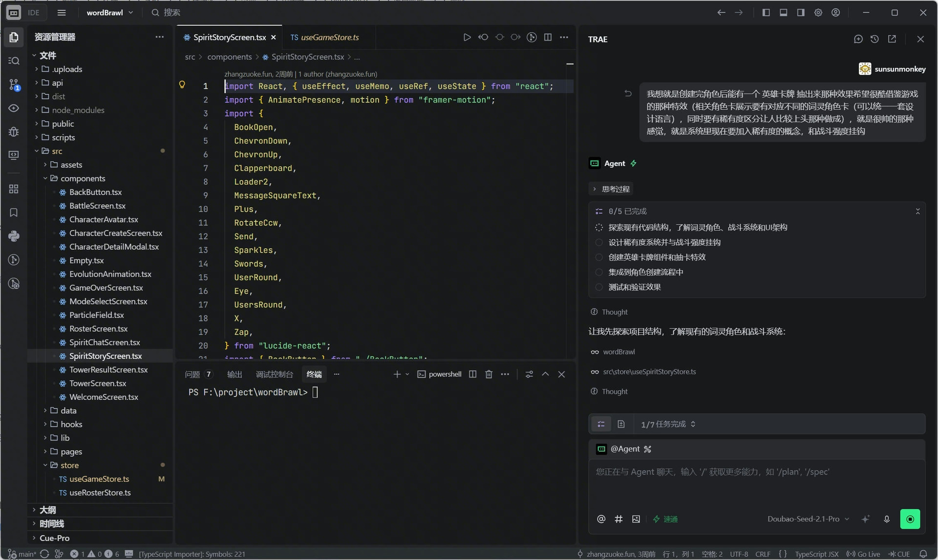Expand the 思考过程 section

612,189
